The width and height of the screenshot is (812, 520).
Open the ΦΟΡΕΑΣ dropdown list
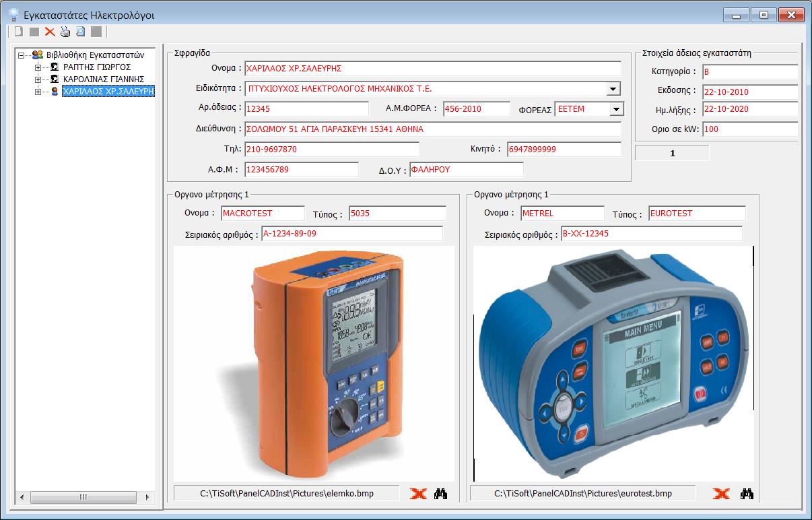[x=616, y=109]
